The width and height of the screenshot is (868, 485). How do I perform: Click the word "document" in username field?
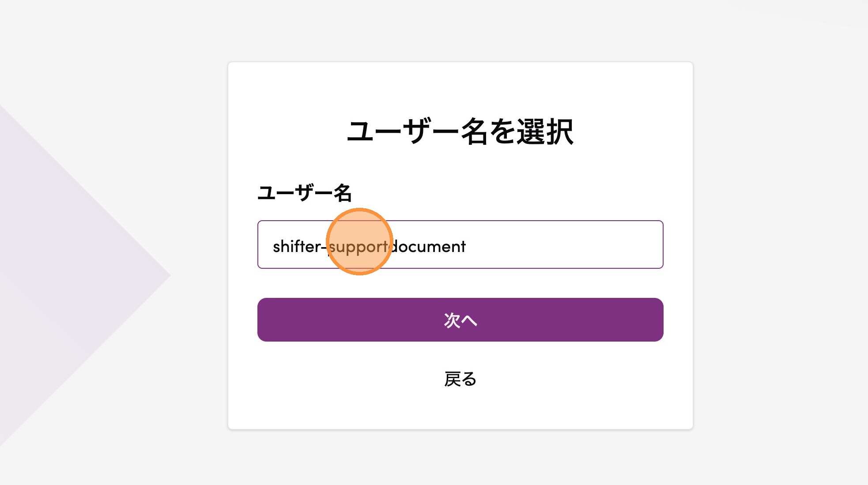[x=429, y=246]
